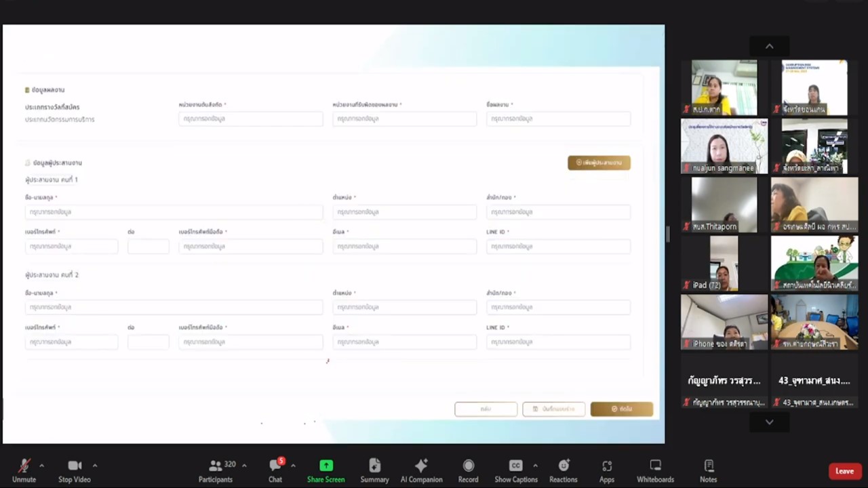Expand the caret next to Participants

244,466
